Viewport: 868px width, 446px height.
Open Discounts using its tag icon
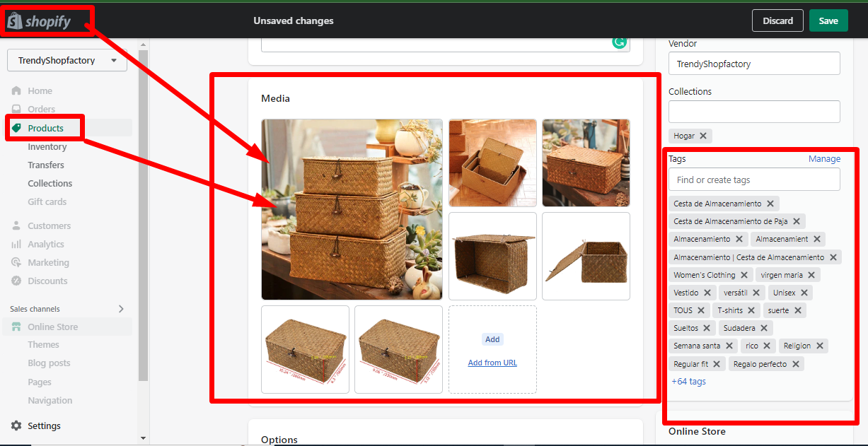coord(16,281)
